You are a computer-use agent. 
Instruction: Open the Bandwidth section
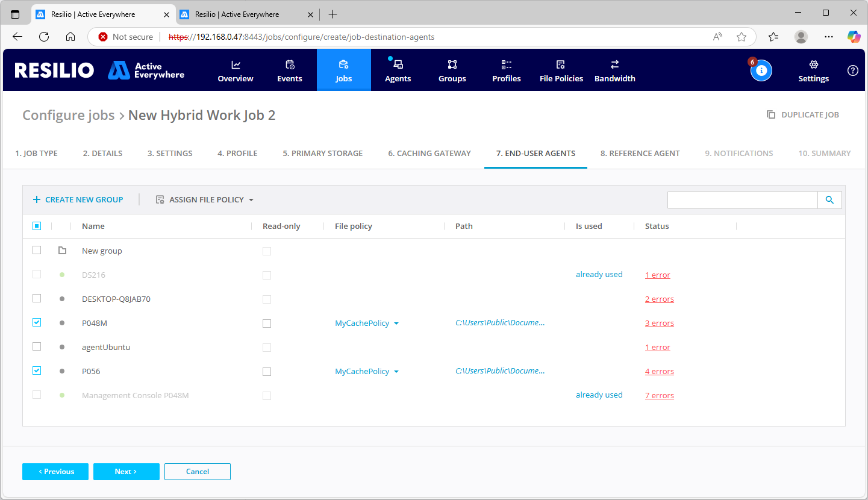[x=614, y=70]
